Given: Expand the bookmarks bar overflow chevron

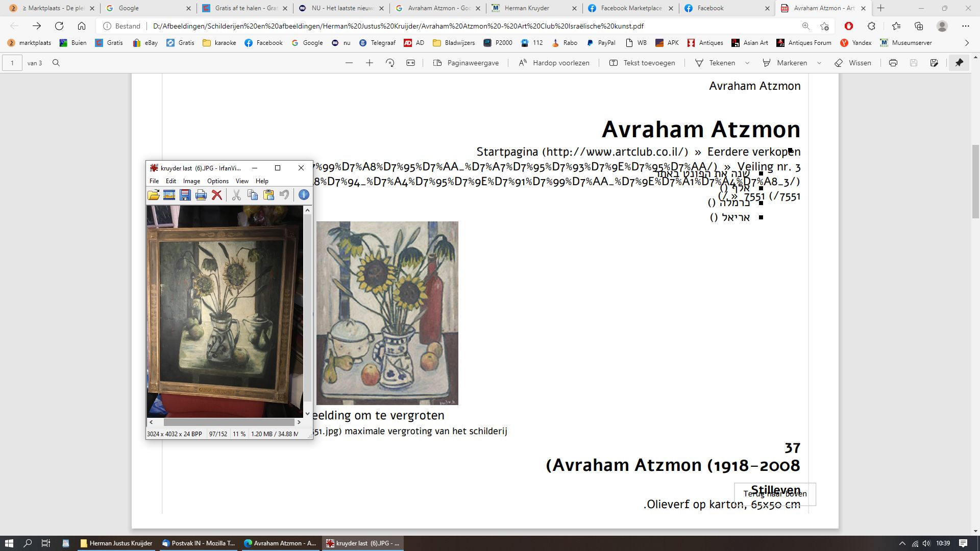Looking at the screenshot, I should (967, 43).
